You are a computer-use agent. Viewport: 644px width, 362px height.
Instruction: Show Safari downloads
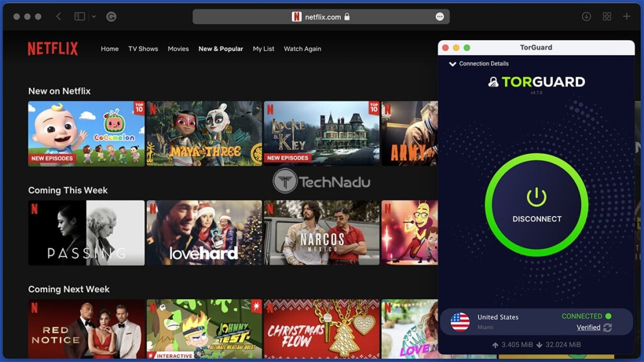(586, 16)
